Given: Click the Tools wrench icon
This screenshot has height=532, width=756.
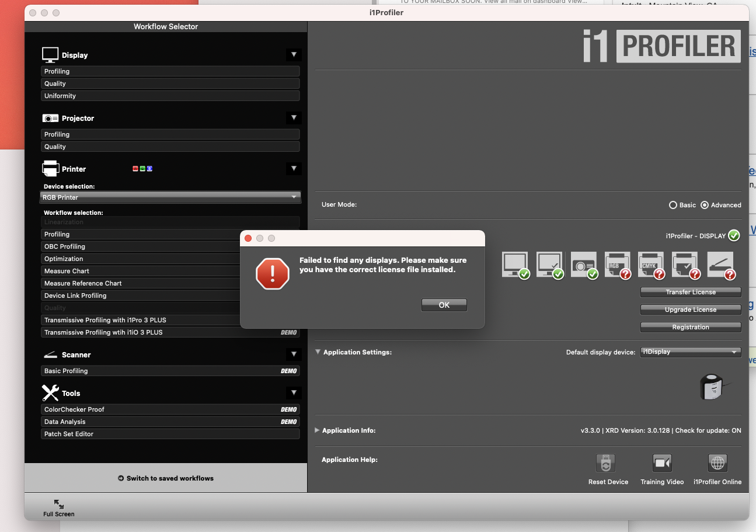Looking at the screenshot, I should (50, 392).
